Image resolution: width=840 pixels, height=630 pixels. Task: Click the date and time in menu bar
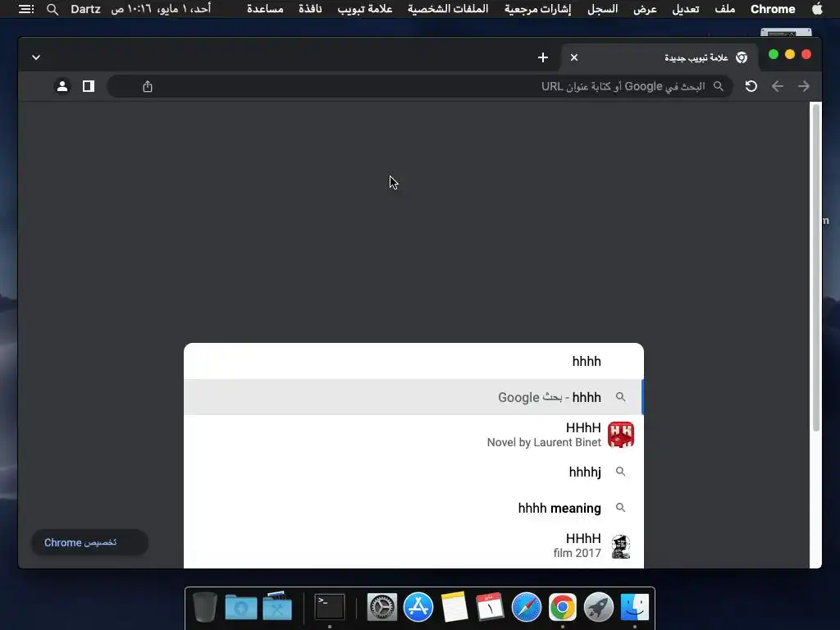coord(161,9)
